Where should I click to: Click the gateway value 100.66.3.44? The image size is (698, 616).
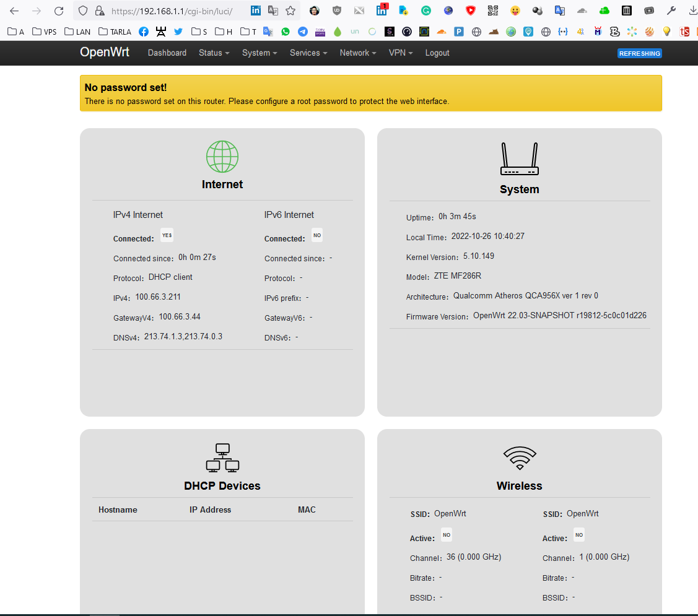[x=180, y=316]
